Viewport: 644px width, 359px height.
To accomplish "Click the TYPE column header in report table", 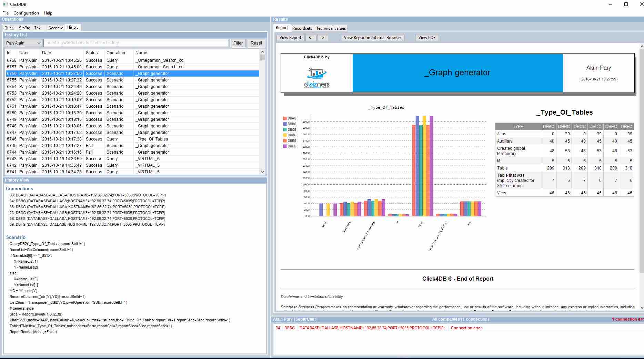I will (518, 127).
